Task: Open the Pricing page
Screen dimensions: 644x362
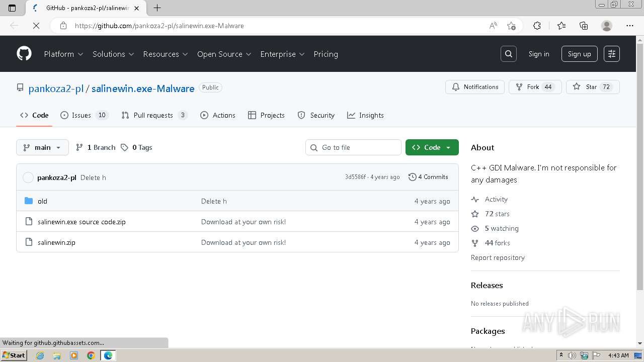Action: coord(326,54)
